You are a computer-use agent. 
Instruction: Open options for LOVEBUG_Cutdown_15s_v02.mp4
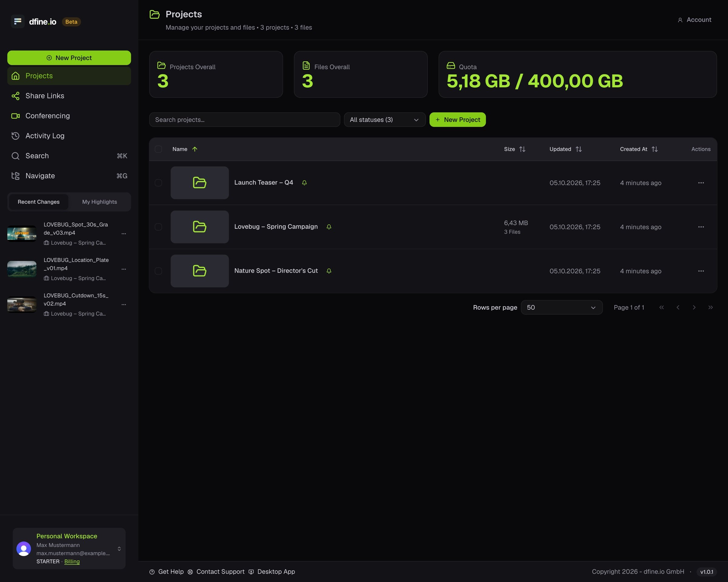(123, 305)
